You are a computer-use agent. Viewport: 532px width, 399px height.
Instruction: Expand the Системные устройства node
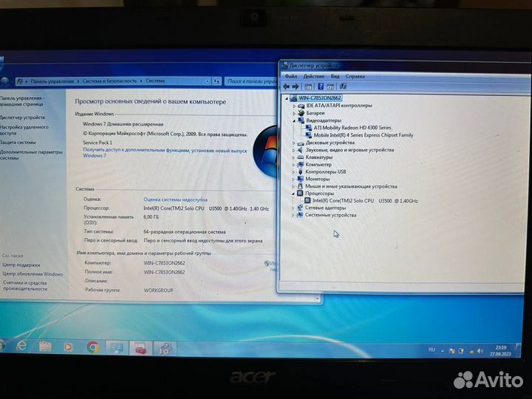293,216
